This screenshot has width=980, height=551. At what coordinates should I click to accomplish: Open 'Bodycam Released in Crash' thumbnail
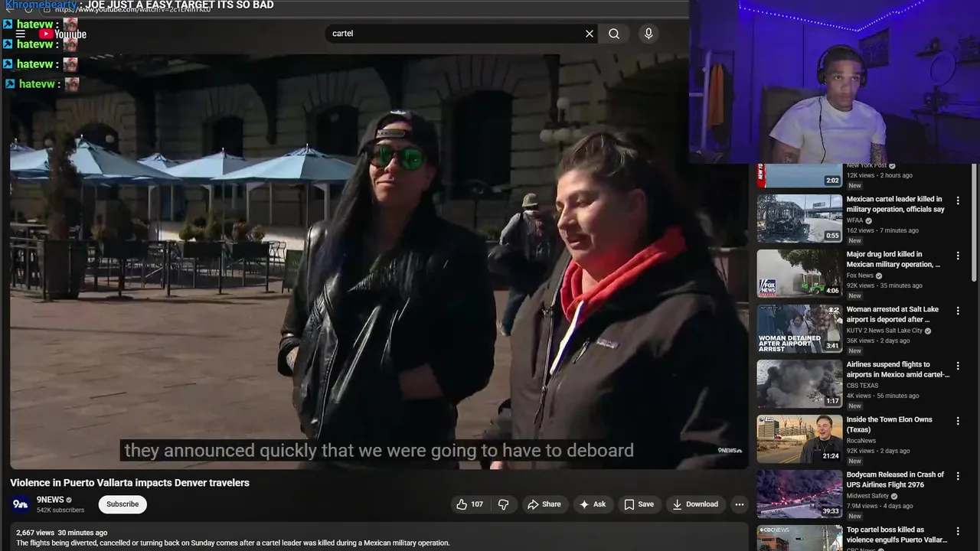pyautogui.click(x=799, y=494)
